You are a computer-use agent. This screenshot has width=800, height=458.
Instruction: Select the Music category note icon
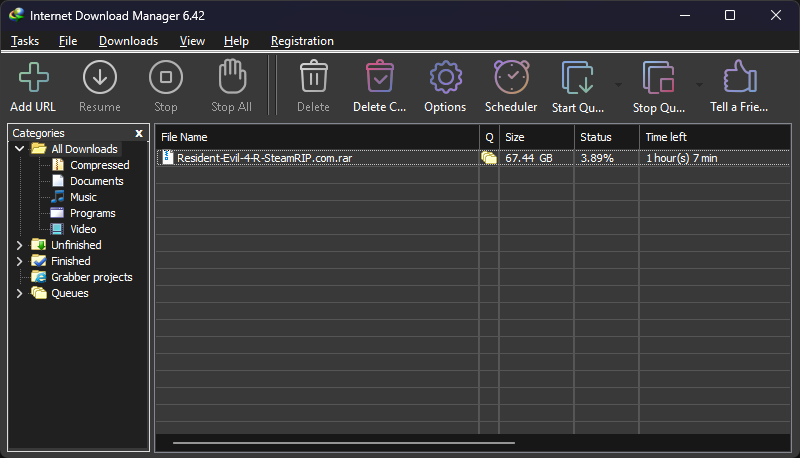click(x=58, y=196)
